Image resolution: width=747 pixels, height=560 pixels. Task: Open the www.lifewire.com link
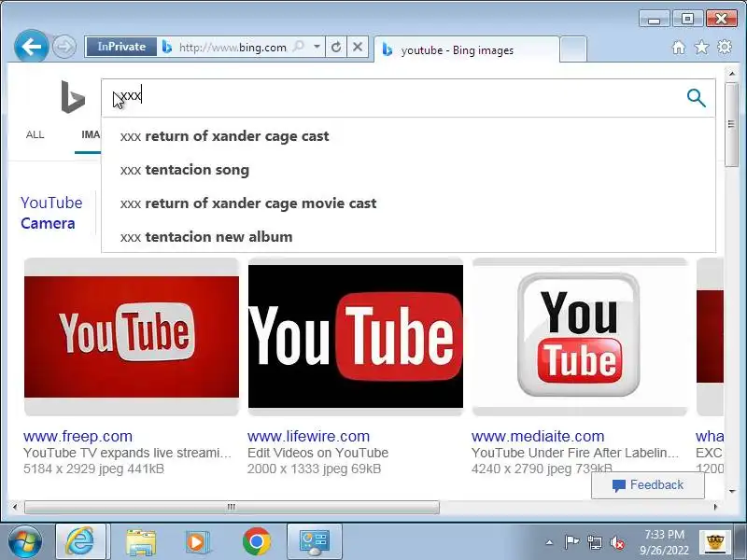308,436
